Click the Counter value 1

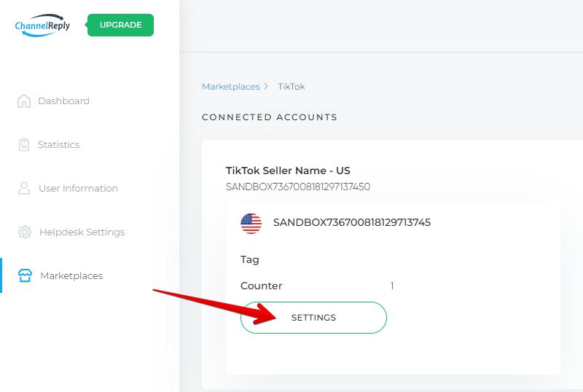point(392,286)
